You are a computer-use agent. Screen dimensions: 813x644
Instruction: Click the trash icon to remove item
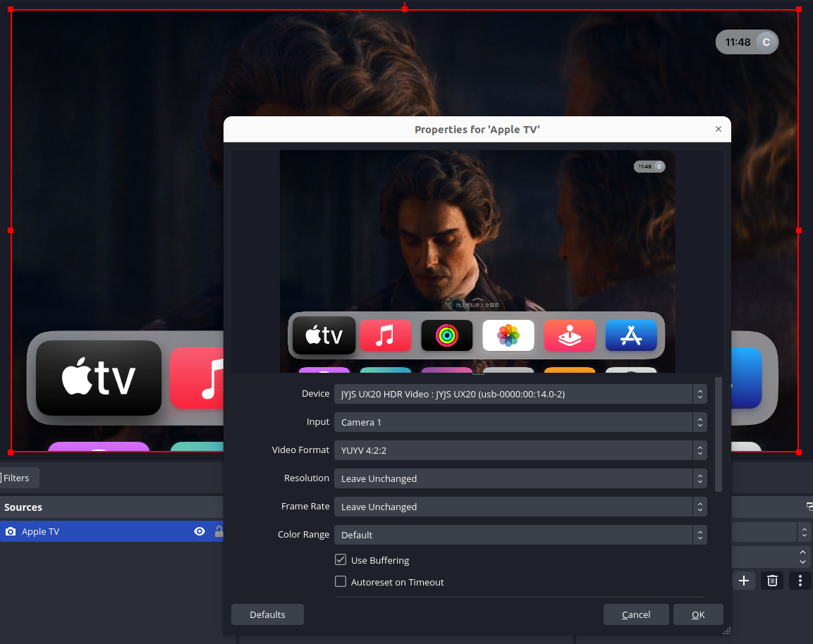click(x=772, y=581)
